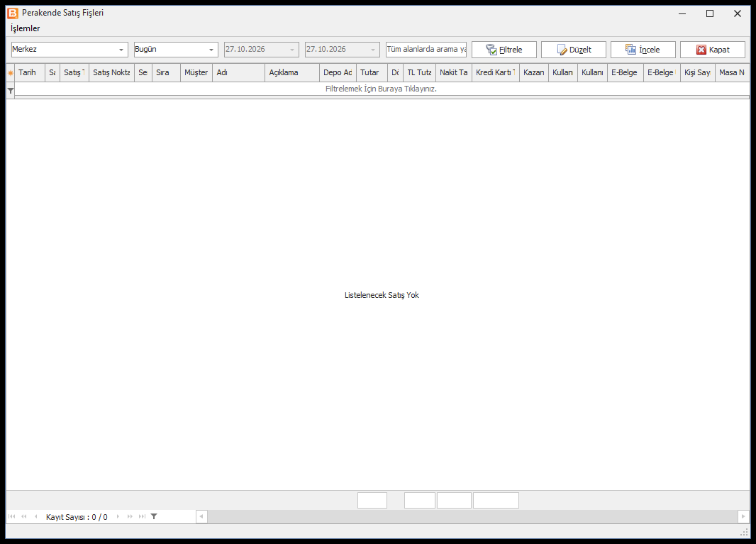Sort by the Nakit Ta column header
The height and width of the screenshot is (544, 756).
tap(454, 73)
